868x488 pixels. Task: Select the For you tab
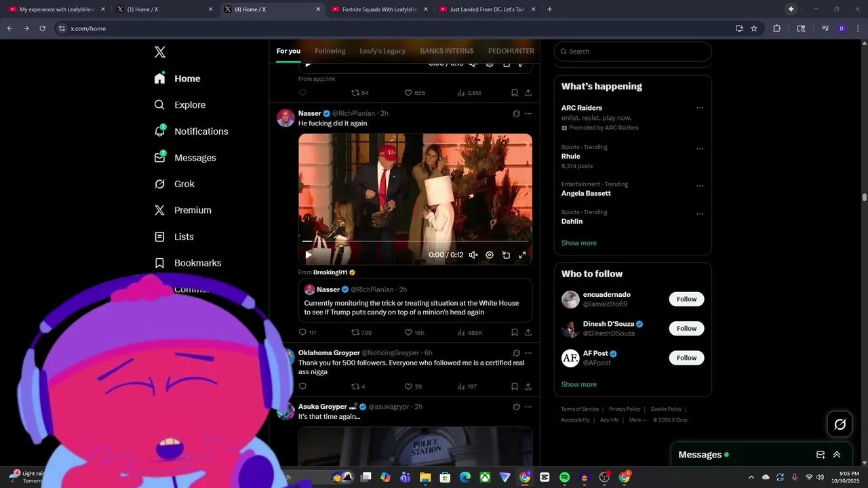tap(288, 51)
